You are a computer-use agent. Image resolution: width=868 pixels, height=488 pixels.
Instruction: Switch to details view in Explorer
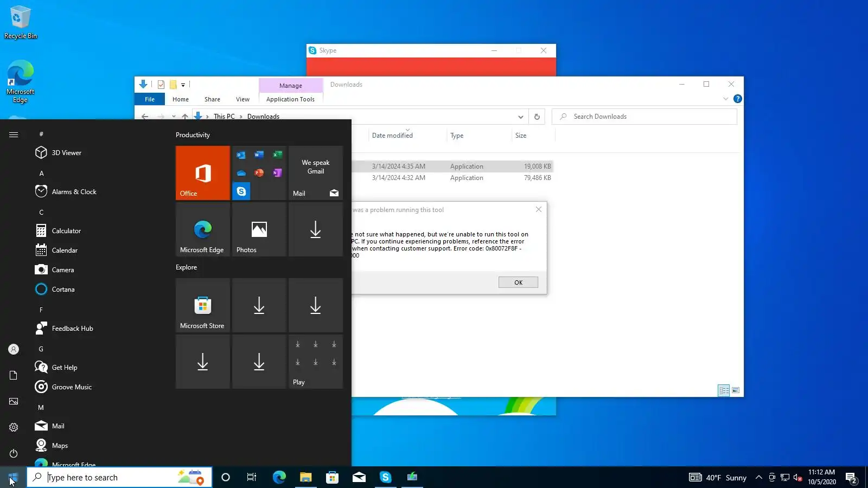tap(724, 390)
